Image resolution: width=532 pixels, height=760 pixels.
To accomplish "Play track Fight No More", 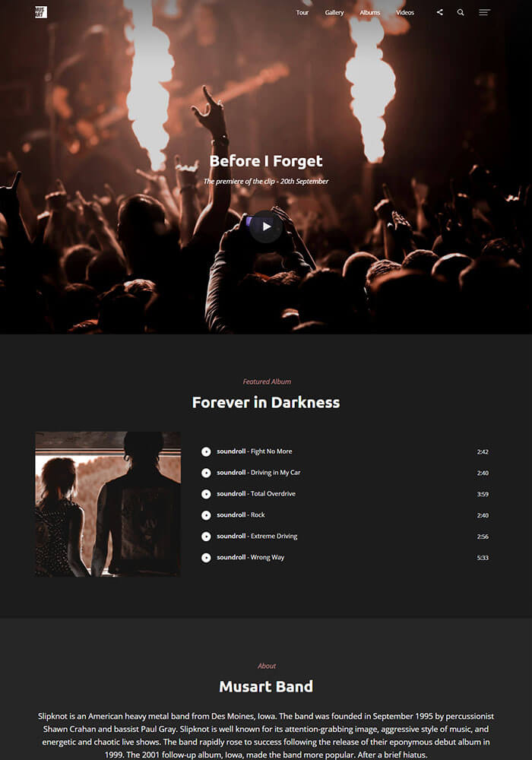I will [206, 451].
